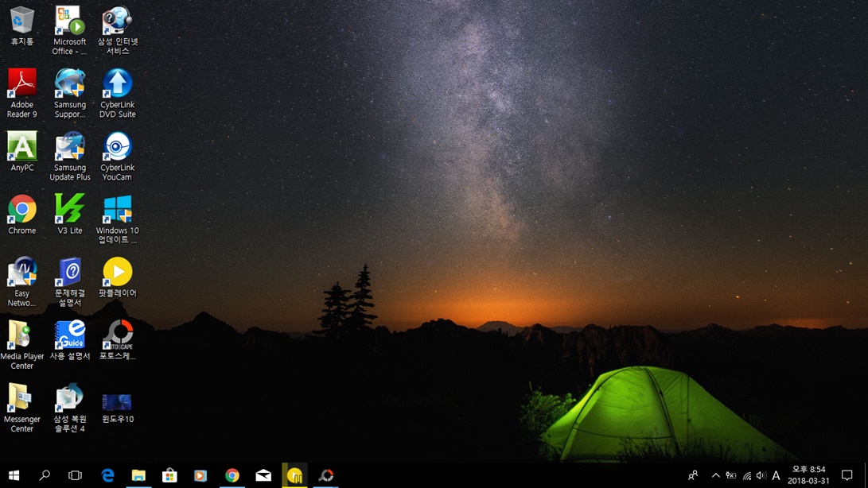Open the Windows Start menu
Viewport: 868px width, 488px height.
pos(14,475)
